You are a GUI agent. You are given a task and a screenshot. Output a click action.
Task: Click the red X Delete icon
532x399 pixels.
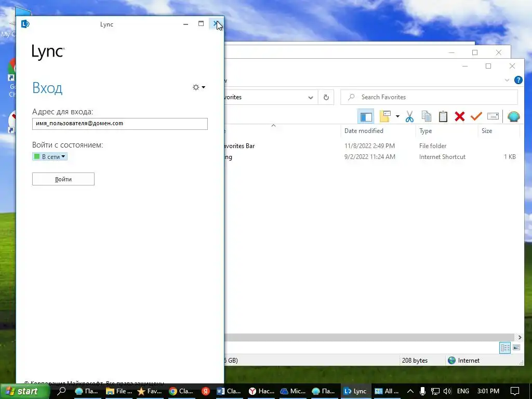[x=459, y=116]
